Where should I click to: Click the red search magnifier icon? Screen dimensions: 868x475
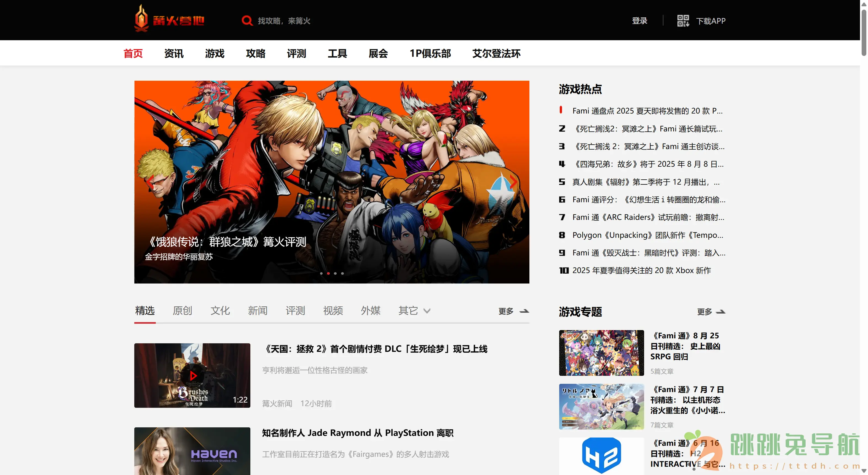247,21
